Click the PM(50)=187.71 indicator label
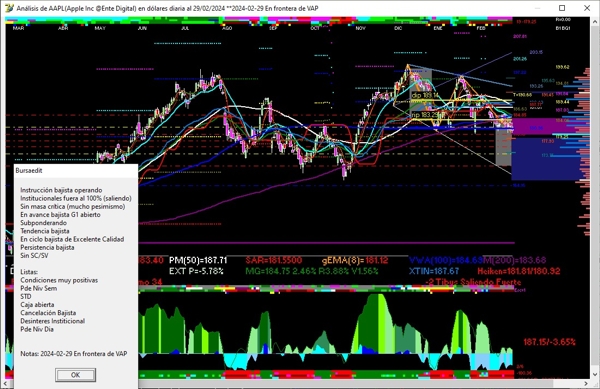Image resolution: width=600 pixels, height=389 pixels. click(198, 260)
